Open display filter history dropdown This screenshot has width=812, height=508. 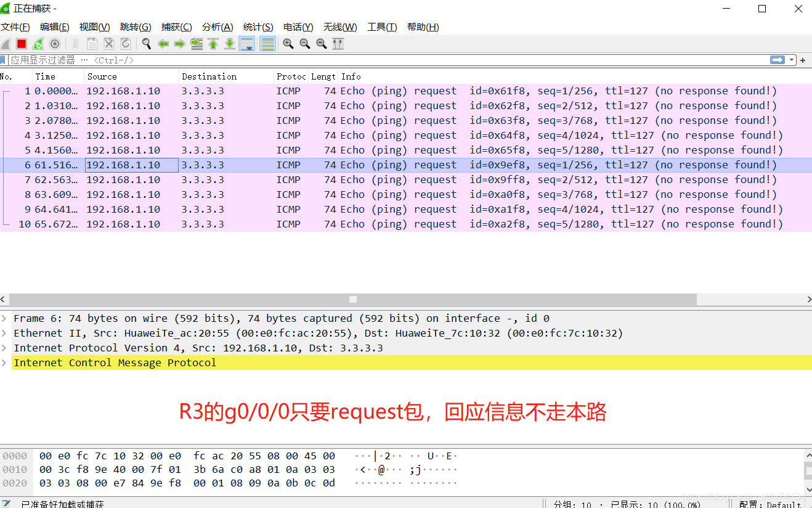click(791, 60)
